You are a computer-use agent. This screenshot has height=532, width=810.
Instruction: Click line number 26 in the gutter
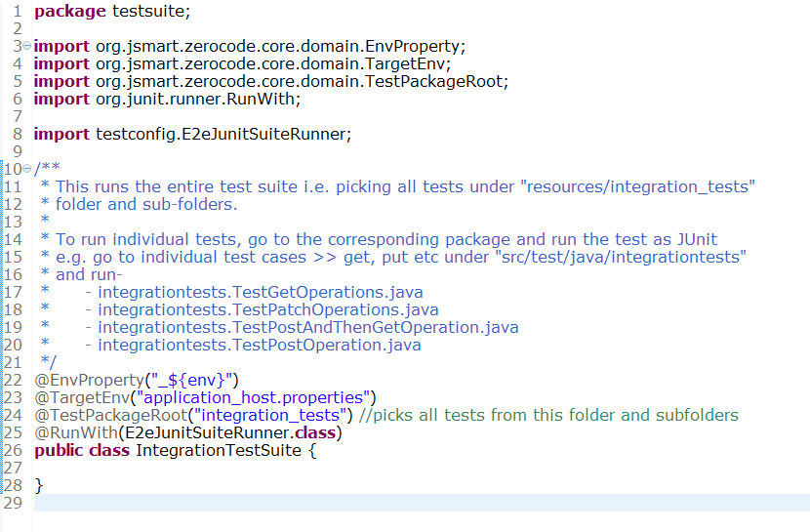[x=13, y=450]
